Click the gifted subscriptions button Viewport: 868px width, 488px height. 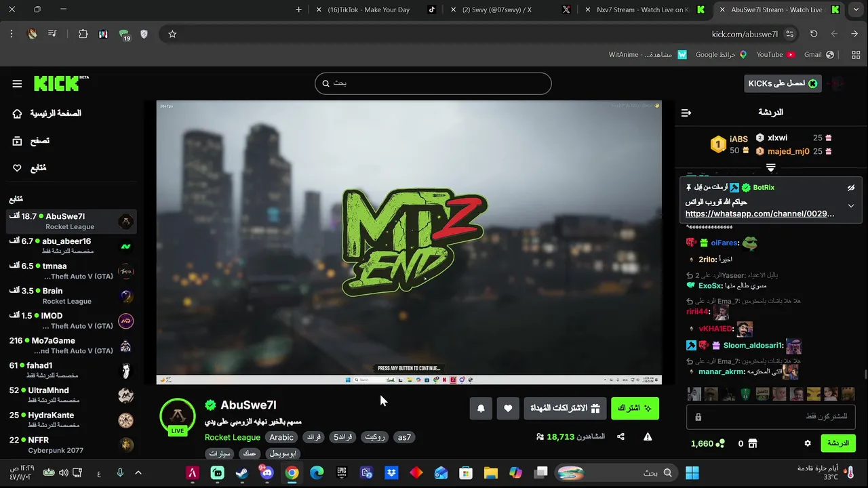(566, 408)
